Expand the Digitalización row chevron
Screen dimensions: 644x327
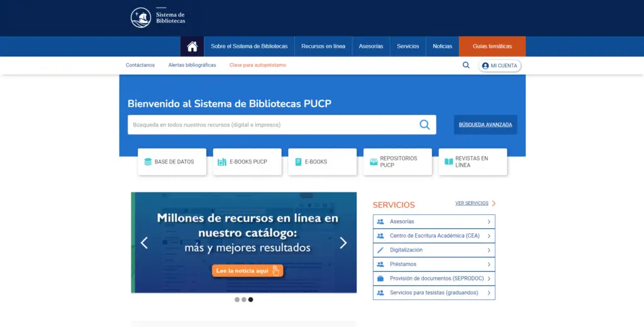point(489,250)
